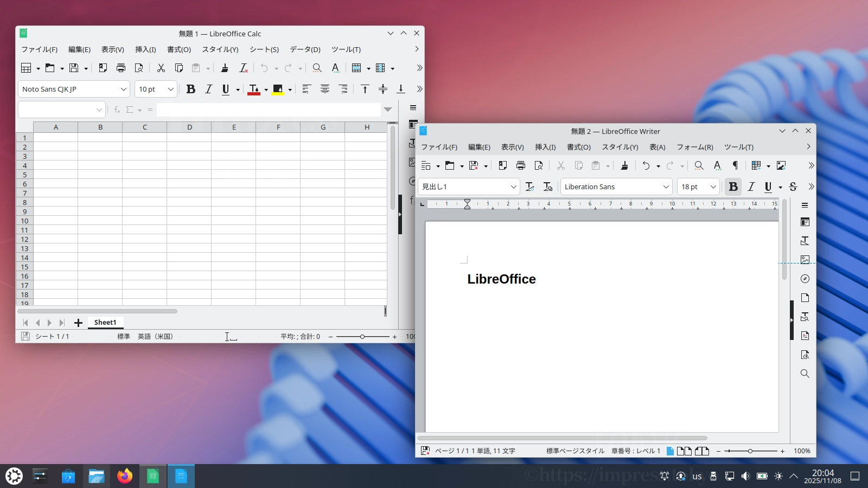
Task: Click column D header in Calc
Action: click(189, 127)
